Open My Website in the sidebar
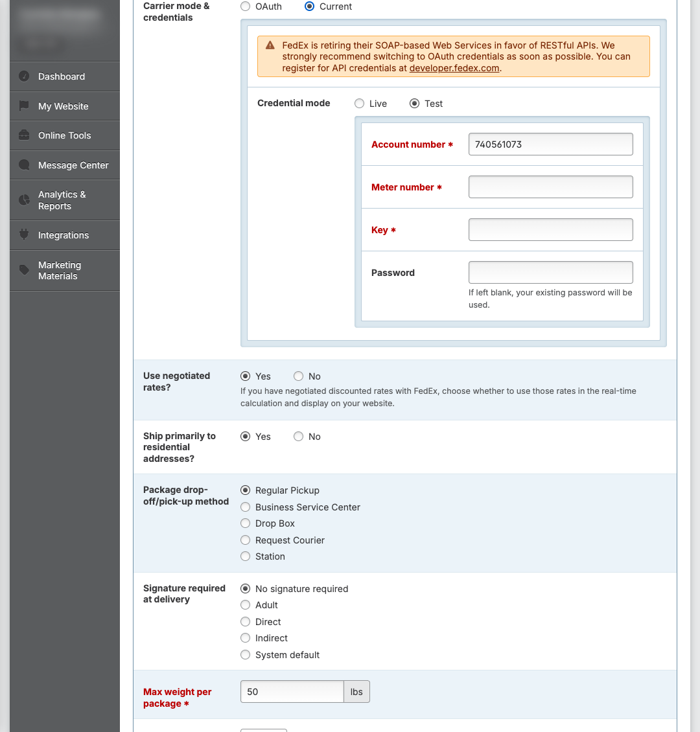The image size is (700, 732). click(65, 106)
